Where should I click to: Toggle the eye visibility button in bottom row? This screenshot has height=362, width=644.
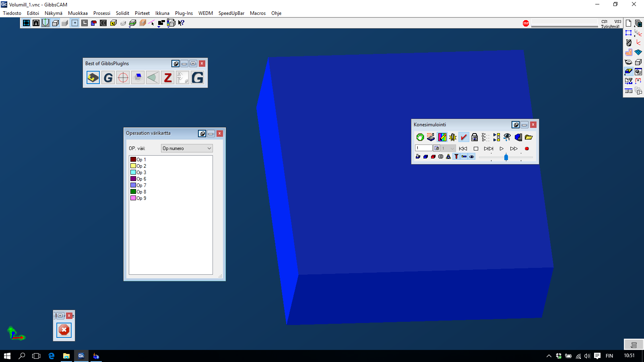[x=472, y=156]
